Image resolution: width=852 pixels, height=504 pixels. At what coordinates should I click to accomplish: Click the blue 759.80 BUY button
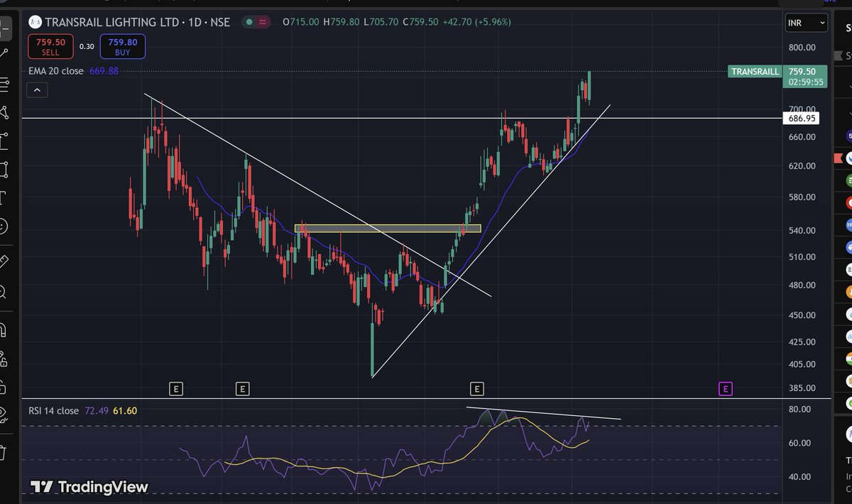pos(123,47)
